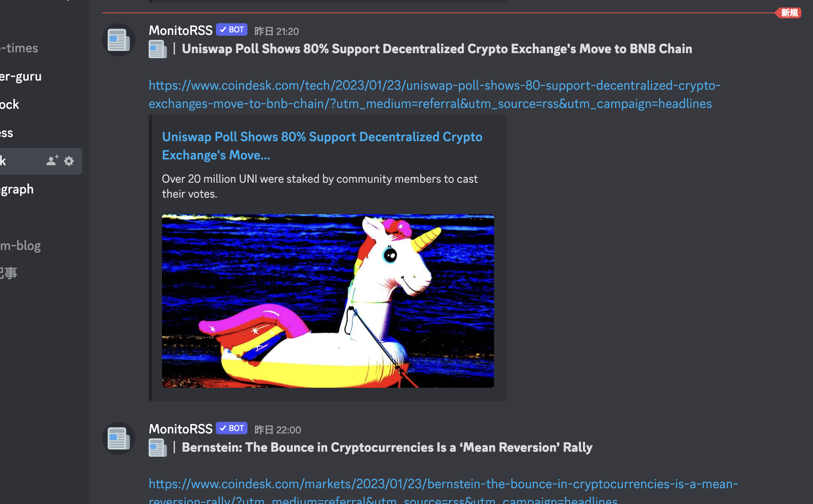Open the inflatable unicorn embed image
Viewport: 813px width, 504px height.
click(x=328, y=301)
